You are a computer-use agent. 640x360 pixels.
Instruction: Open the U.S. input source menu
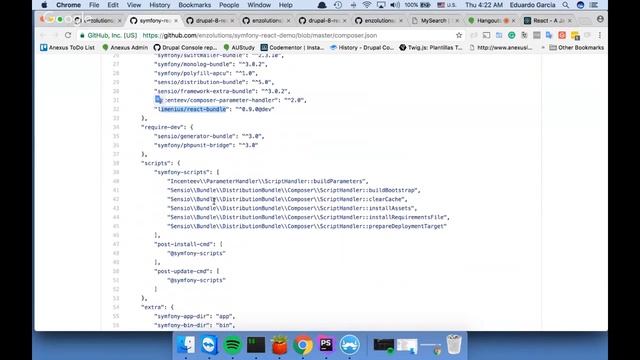(x=447, y=5)
